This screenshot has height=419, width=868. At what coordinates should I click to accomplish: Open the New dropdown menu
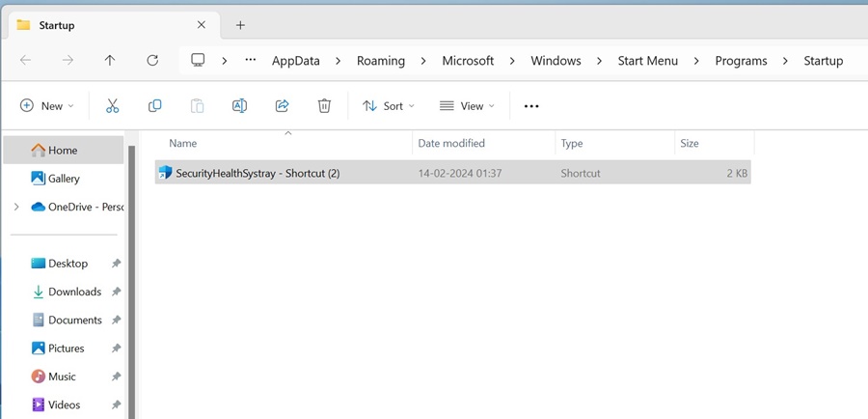[x=46, y=106]
